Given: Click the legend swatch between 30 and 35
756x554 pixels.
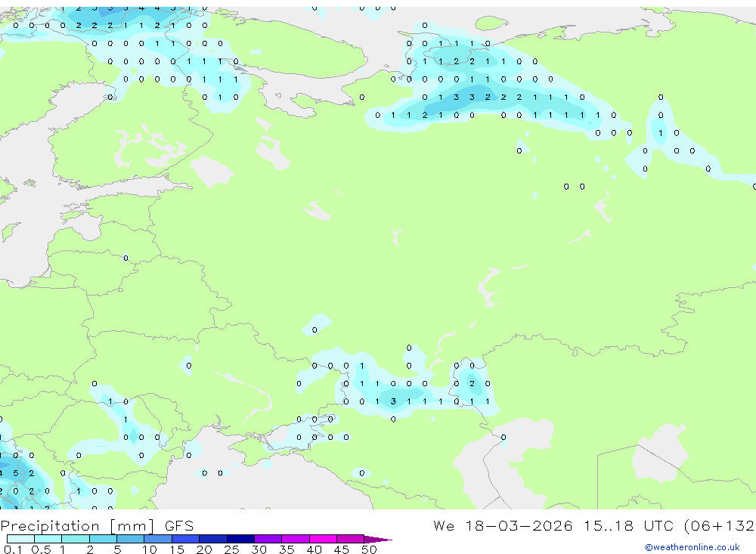Looking at the screenshot, I should (x=268, y=539).
